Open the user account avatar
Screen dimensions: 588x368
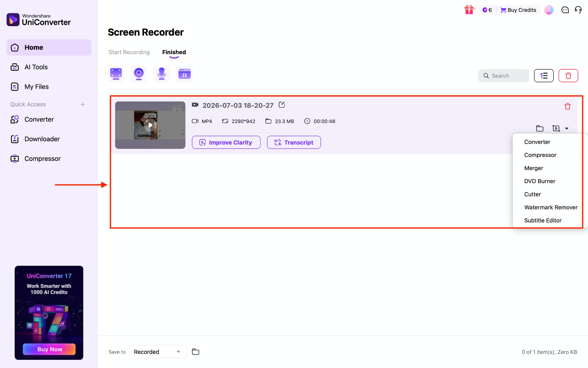pyautogui.click(x=549, y=10)
